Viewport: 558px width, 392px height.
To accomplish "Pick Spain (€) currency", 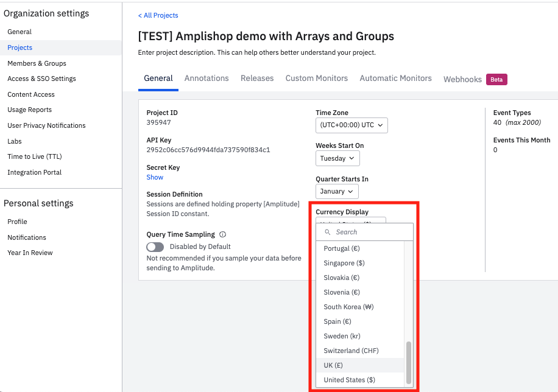I will 360,321.
